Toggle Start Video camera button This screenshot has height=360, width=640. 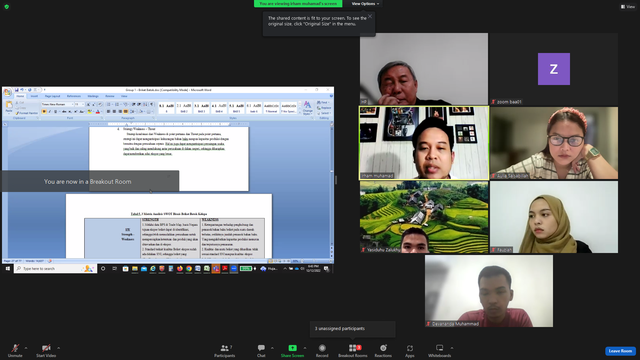46,350
